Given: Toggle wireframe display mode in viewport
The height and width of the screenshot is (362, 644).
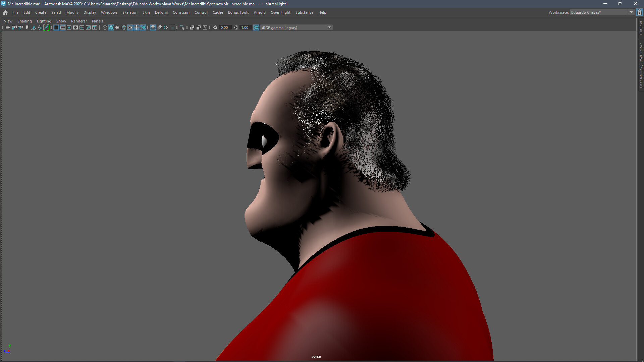Looking at the screenshot, I should (104, 27).
